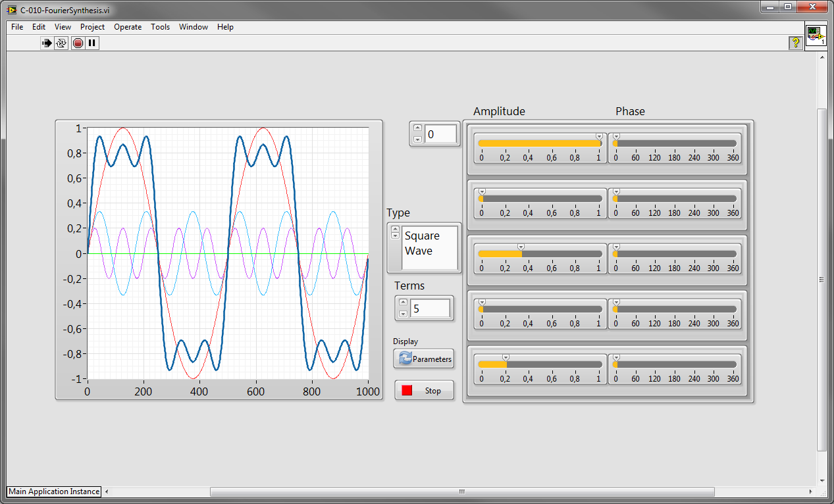The height and width of the screenshot is (504, 834).
Task: Increment the Terms value with up arrow
Action: point(404,303)
